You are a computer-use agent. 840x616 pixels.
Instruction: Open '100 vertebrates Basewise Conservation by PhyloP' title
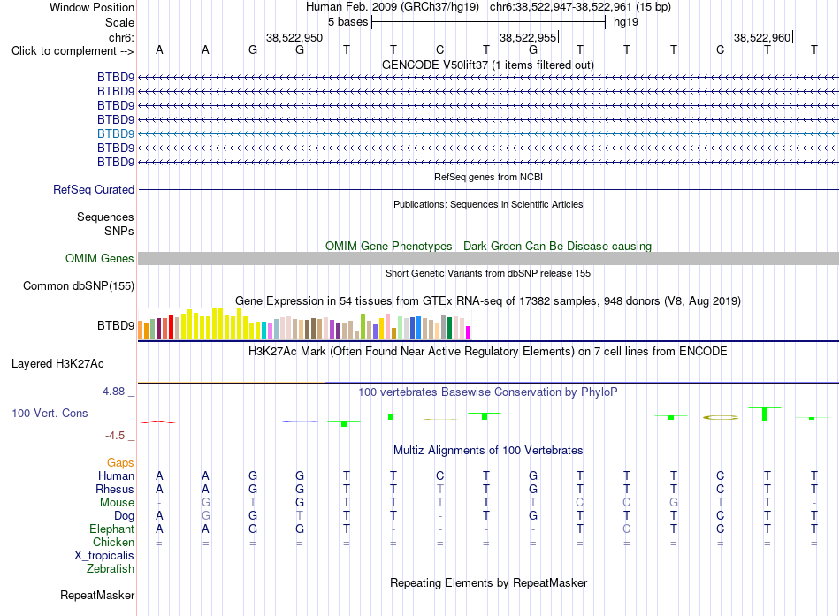click(487, 392)
